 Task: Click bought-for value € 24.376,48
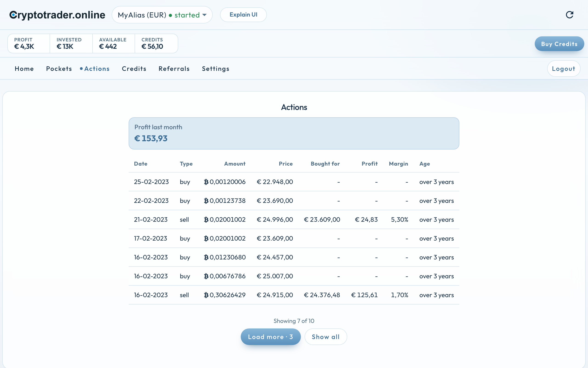(322, 295)
